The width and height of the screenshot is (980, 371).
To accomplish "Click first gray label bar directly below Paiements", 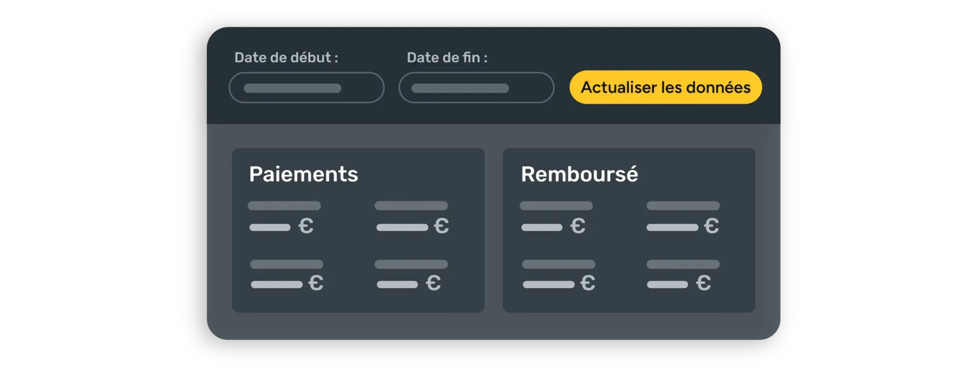I will point(284,206).
